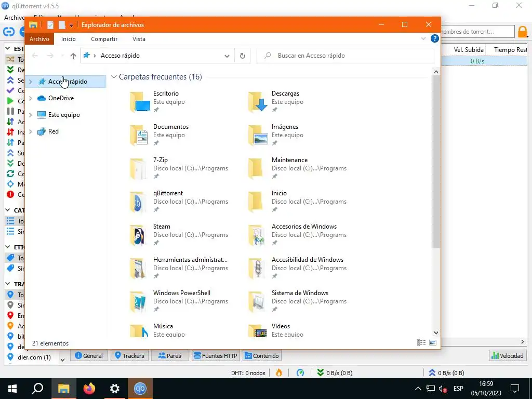
Task: Click the refresh button in address bar
Action: pyautogui.click(x=242, y=56)
